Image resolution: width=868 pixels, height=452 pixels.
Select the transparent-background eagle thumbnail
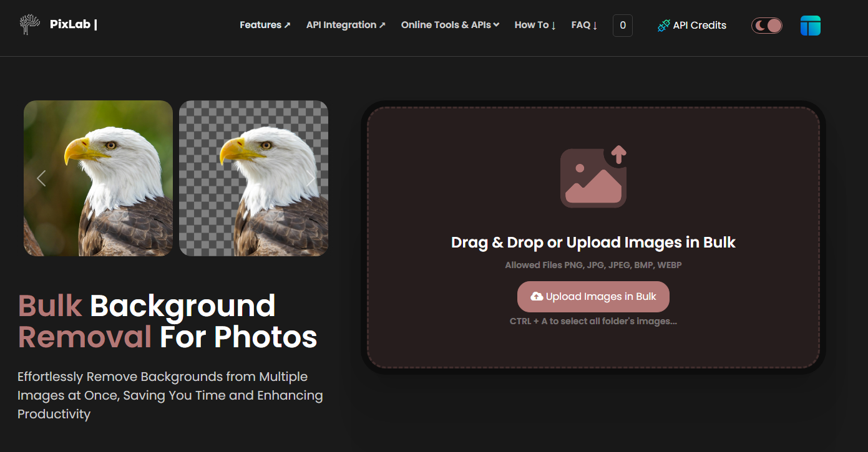click(x=253, y=178)
